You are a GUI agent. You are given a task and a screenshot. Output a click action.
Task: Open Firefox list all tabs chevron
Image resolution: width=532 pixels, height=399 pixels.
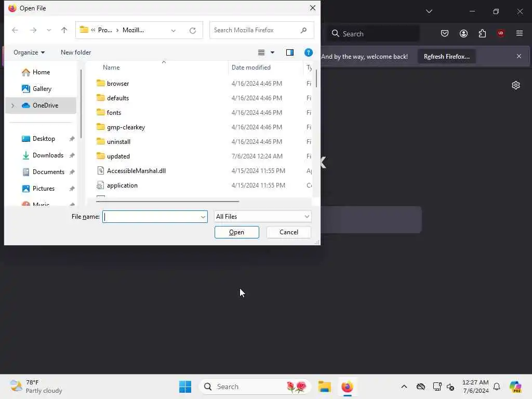tap(429, 11)
